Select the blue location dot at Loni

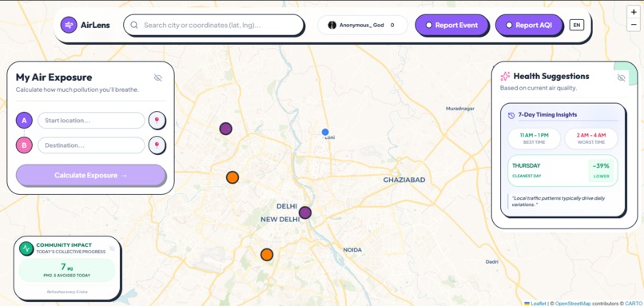click(325, 132)
